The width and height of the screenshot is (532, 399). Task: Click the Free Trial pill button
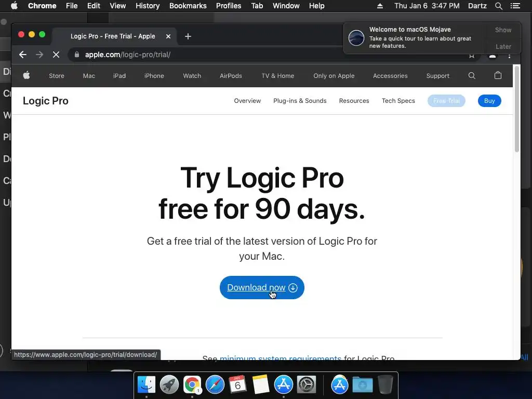point(446,101)
